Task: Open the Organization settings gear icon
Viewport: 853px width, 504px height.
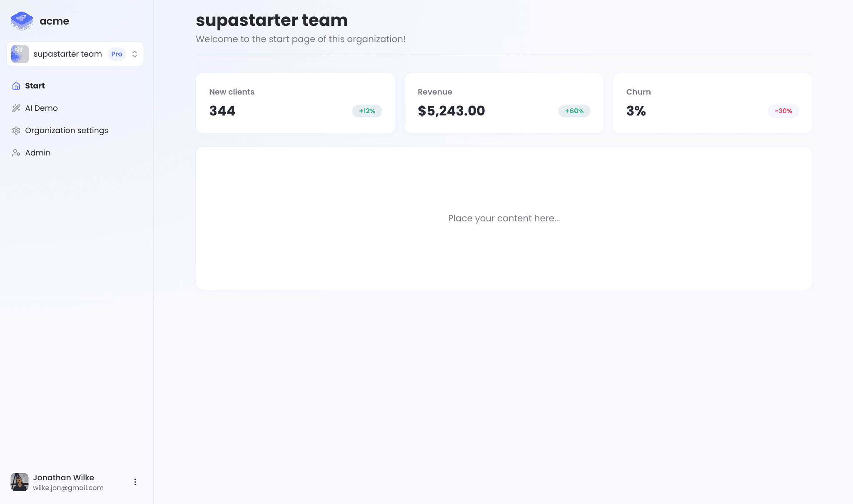Action: (16, 130)
